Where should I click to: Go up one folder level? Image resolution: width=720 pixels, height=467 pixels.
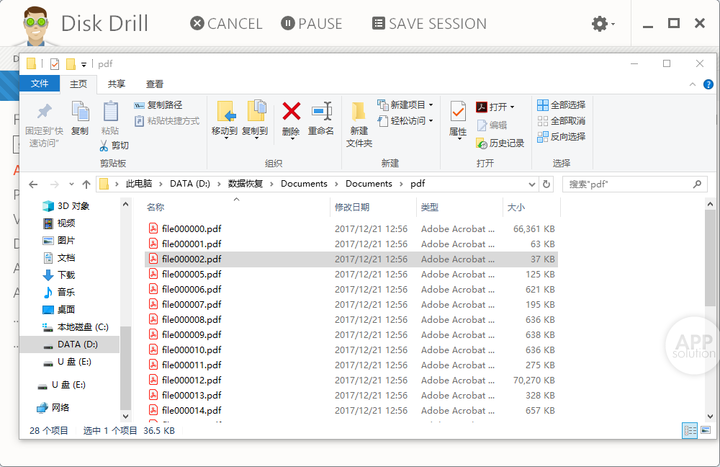(86, 184)
